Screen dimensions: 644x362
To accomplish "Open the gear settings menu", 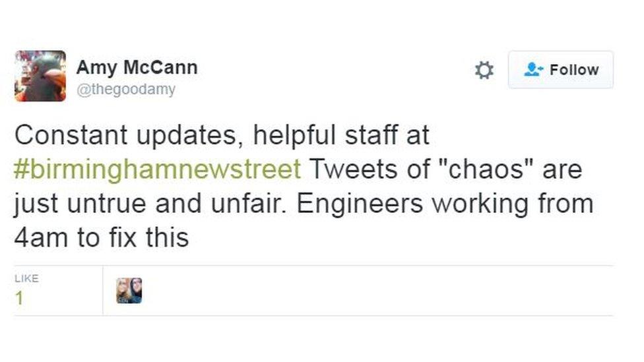I will (x=484, y=70).
